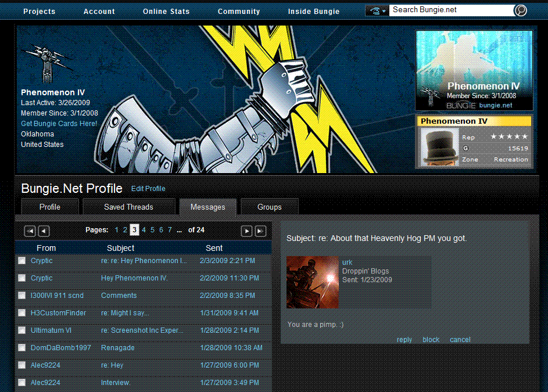
Task: Click the reply link under message
Action: tap(404, 340)
